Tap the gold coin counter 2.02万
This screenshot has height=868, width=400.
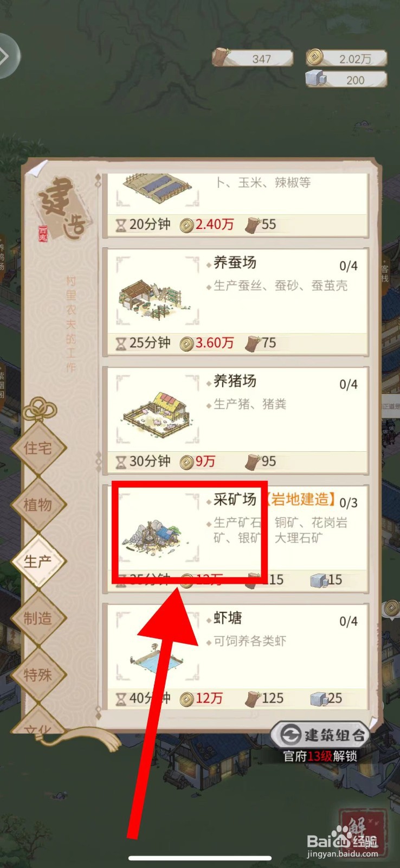(x=346, y=58)
